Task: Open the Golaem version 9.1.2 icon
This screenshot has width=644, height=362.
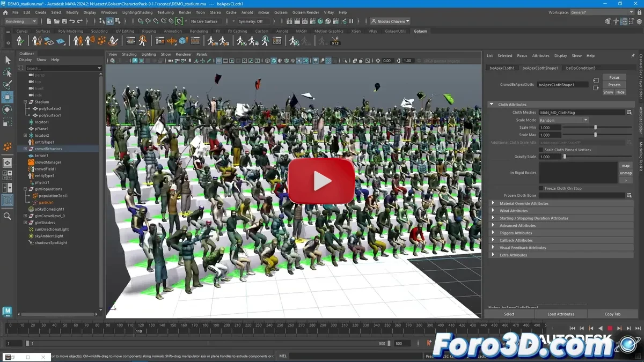Action: (335, 41)
